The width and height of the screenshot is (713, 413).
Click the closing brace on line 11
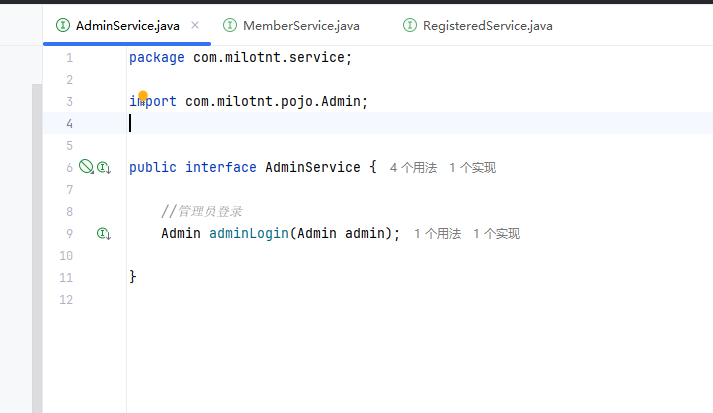click(133, 277)
